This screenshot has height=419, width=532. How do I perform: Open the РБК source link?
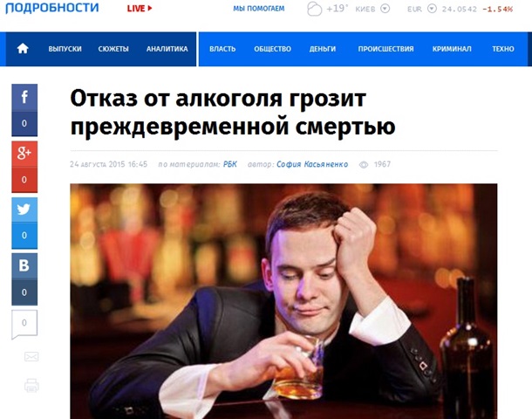230,164
